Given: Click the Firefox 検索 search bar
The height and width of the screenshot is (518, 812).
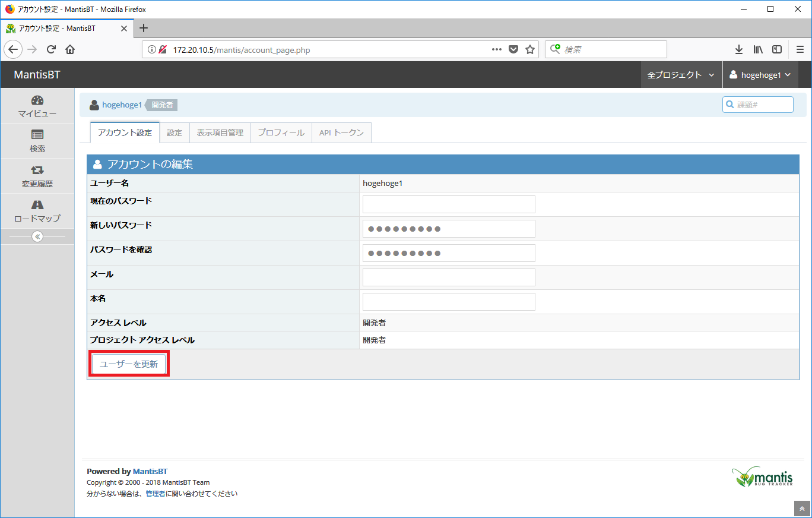Looking at the screenshot, I should (605, 49).
